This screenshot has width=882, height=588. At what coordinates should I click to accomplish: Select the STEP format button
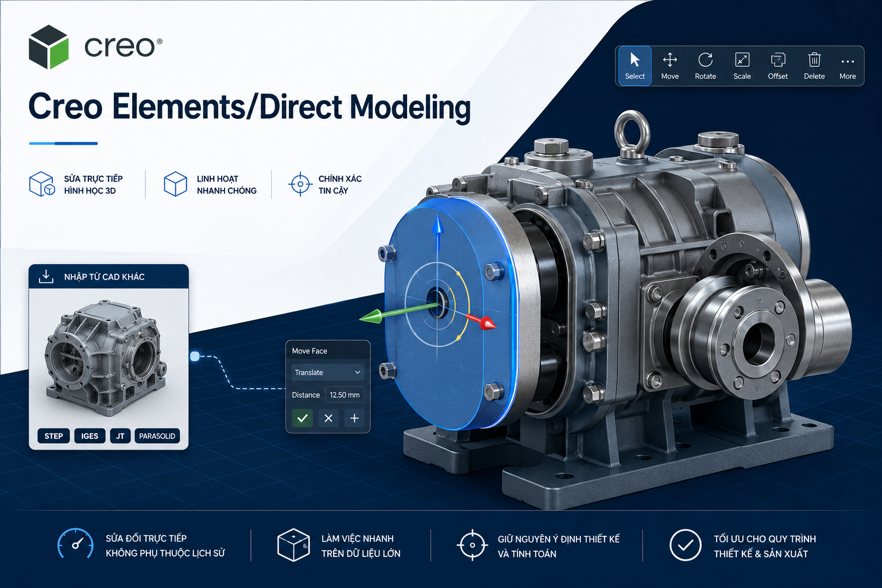[x=54, y=436]
